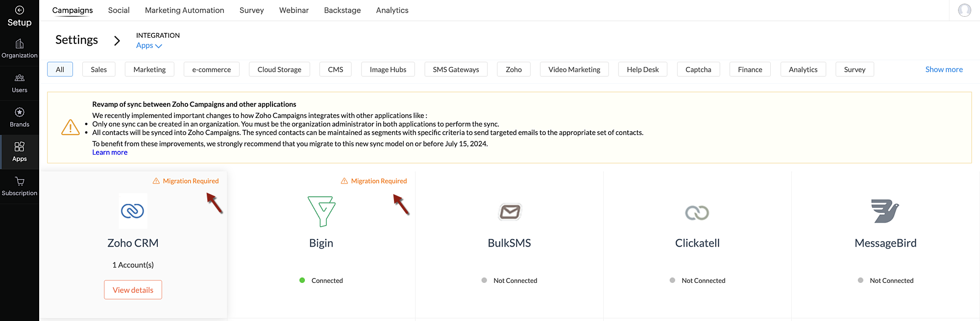Filter by Help Desk category
Image resolution: width=980 pixels, height=321 pixels.
point(643,69)
